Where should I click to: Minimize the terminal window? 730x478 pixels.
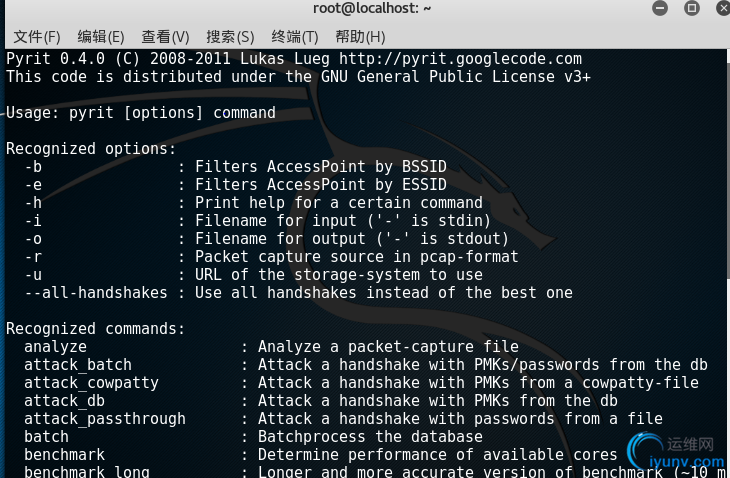click(660, 8)
